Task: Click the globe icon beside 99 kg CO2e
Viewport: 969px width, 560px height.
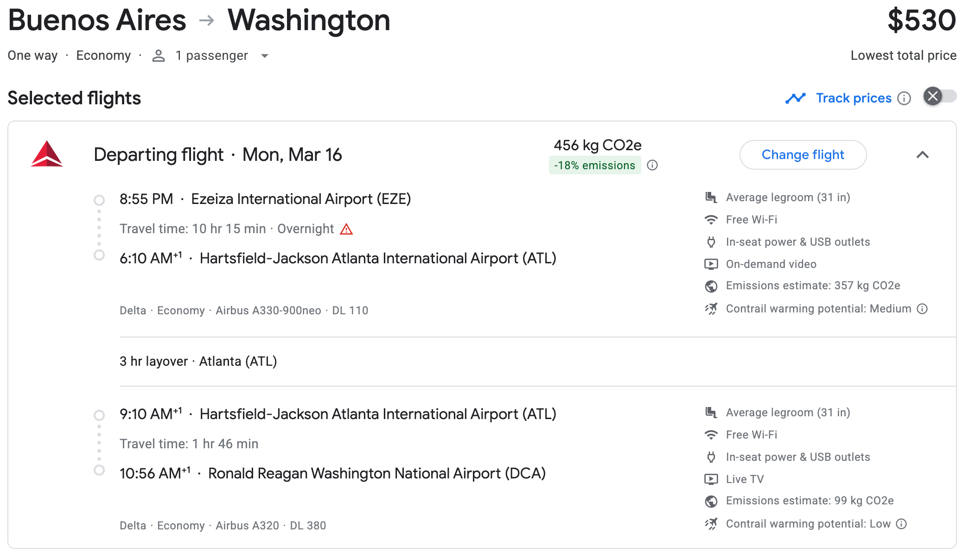Action: point(711,501)
